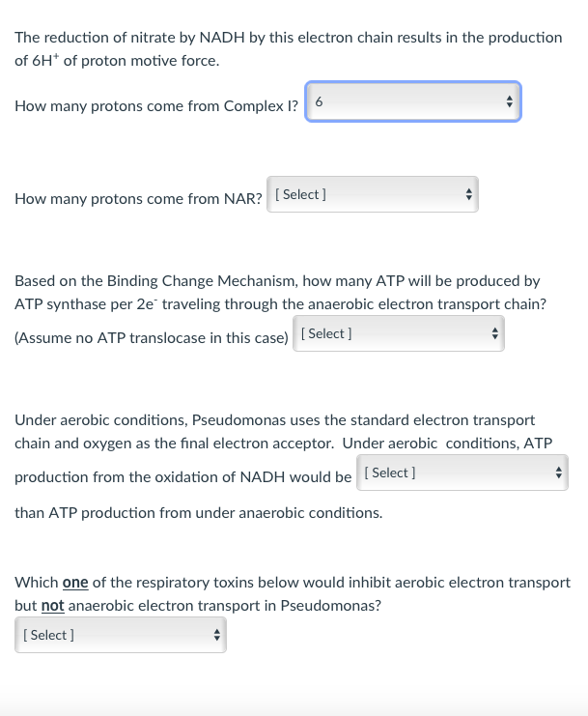Click the up-down arrows on NAR dropdown
This screenshot has height=716, width=588.
[468, 194]
